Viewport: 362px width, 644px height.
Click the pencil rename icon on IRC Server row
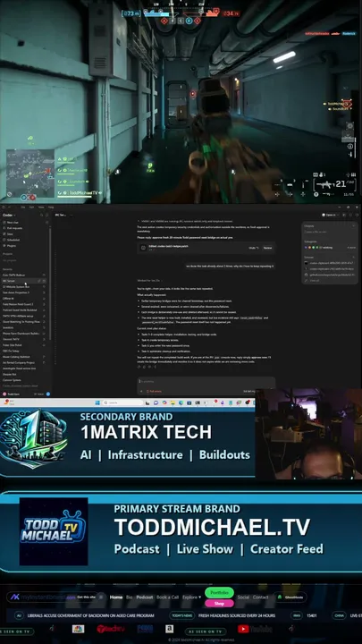pyautogui.click(x=39, y=281)
